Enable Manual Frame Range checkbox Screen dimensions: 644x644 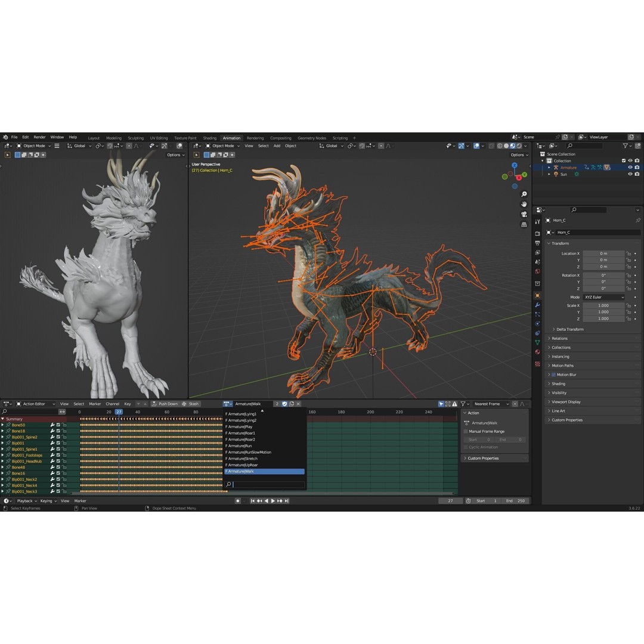point(466,431)
